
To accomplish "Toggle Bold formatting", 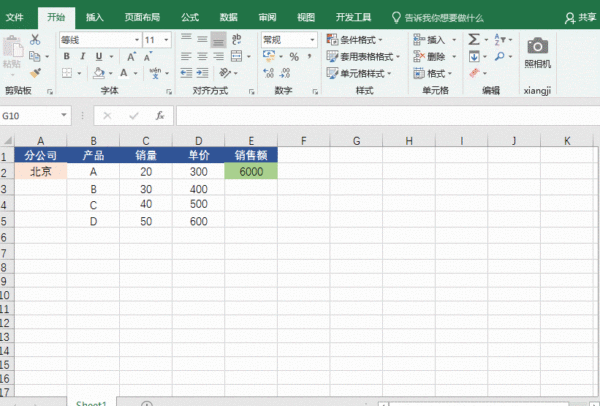I will coord(67,56).
